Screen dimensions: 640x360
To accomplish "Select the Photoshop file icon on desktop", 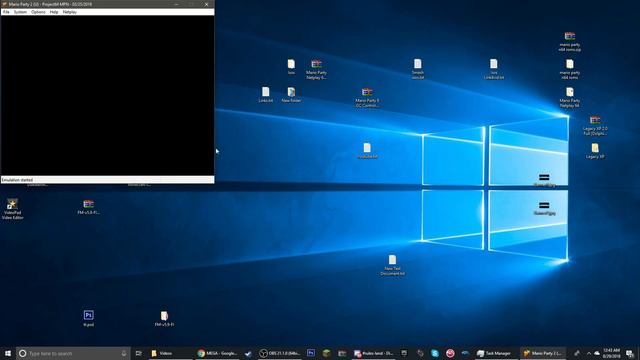I will coord(89,318).
